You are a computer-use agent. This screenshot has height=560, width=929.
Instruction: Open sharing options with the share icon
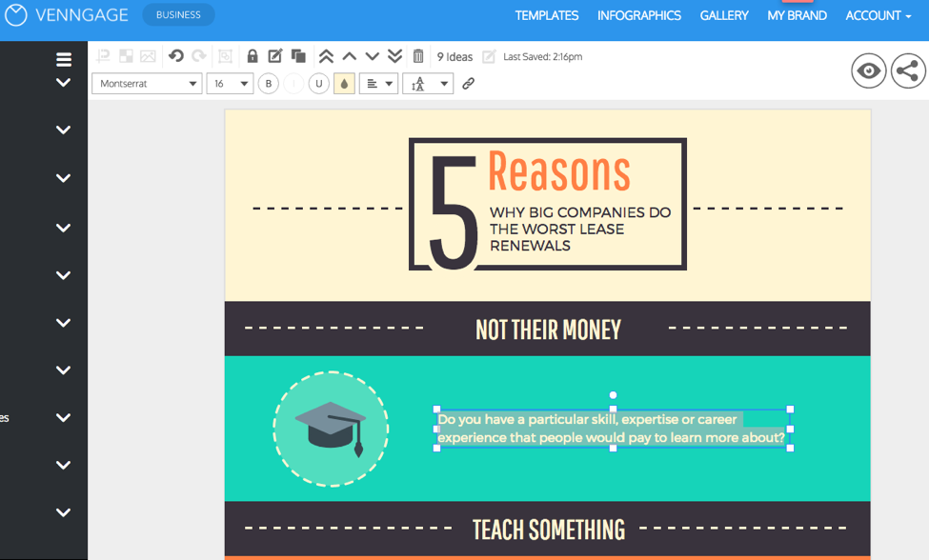pos(907,70)
